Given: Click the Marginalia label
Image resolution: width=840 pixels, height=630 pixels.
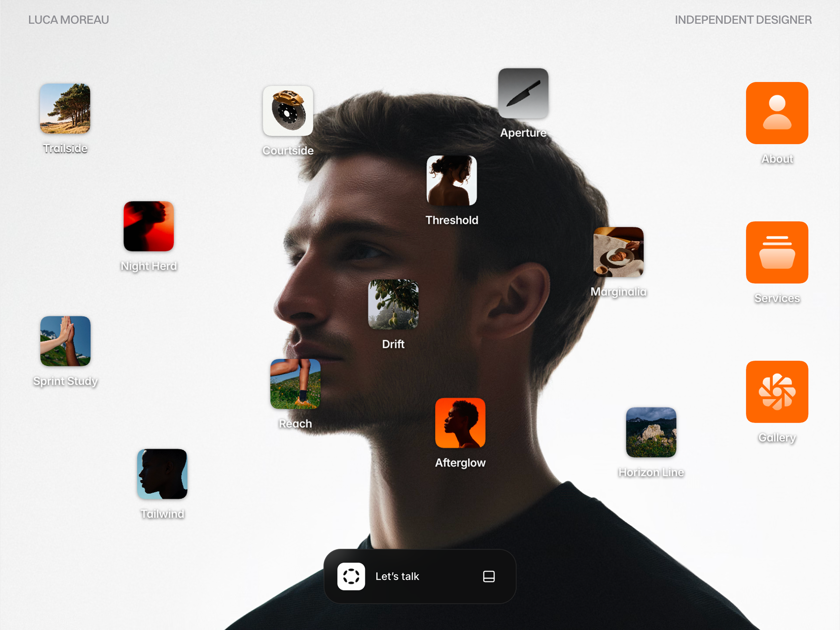Looking at the screenshot, I should coord(618,292).
